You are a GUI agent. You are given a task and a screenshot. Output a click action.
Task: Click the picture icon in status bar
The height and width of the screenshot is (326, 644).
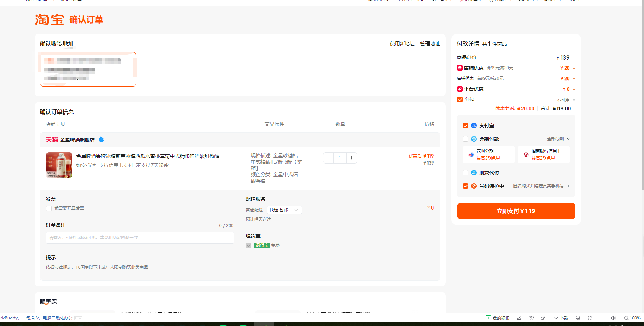(519, 318)
